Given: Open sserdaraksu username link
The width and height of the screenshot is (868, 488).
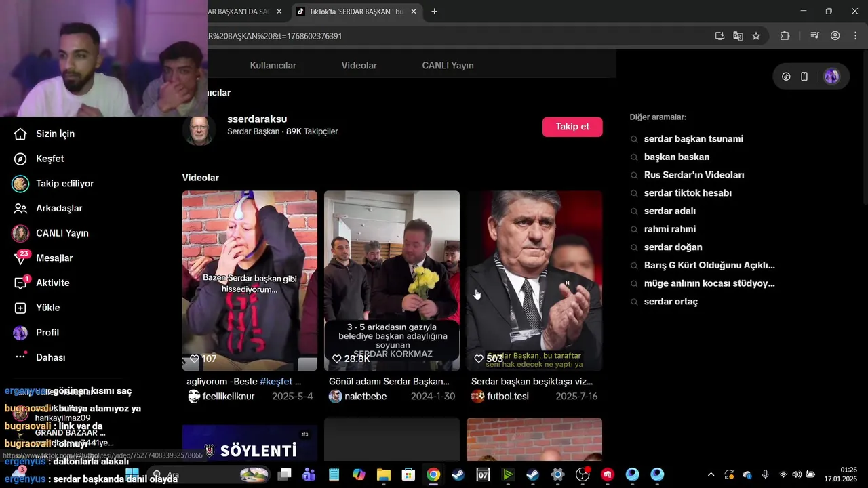Looking at the screenshot, I should pos(257,119).
